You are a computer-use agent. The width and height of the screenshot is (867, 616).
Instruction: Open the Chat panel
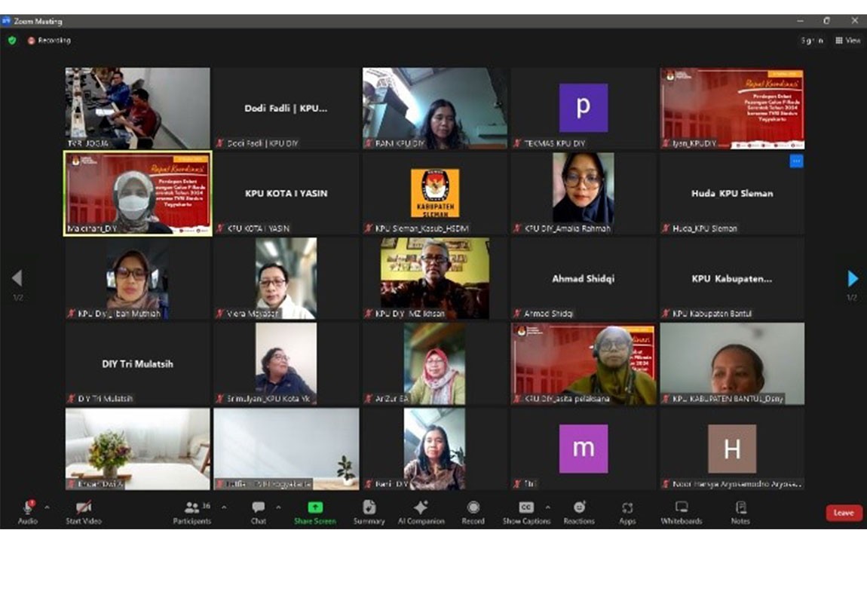click(x=259, y=512)
